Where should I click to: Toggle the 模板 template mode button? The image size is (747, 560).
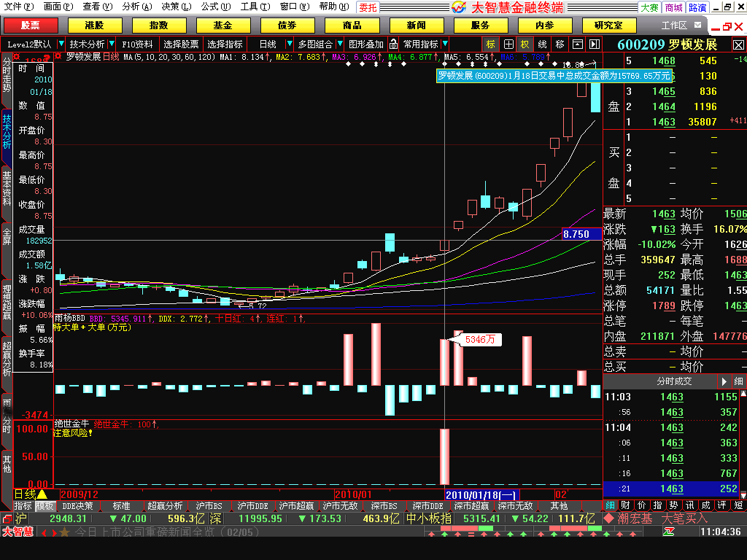[x=44, y=506]
